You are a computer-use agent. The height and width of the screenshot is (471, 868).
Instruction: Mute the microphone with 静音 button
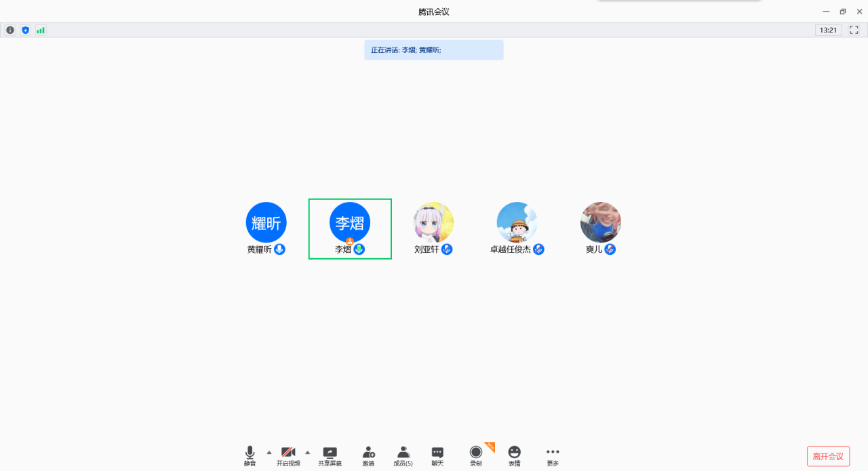click(250, 455)
